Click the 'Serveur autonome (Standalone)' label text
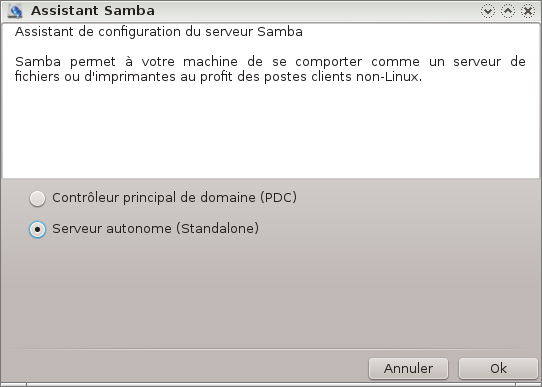 click(156, 229)
